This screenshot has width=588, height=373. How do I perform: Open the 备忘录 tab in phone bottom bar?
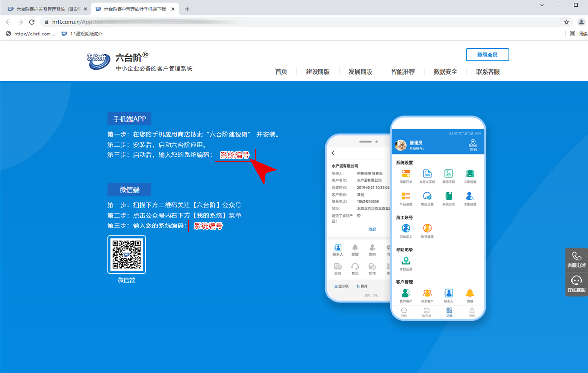426,313
